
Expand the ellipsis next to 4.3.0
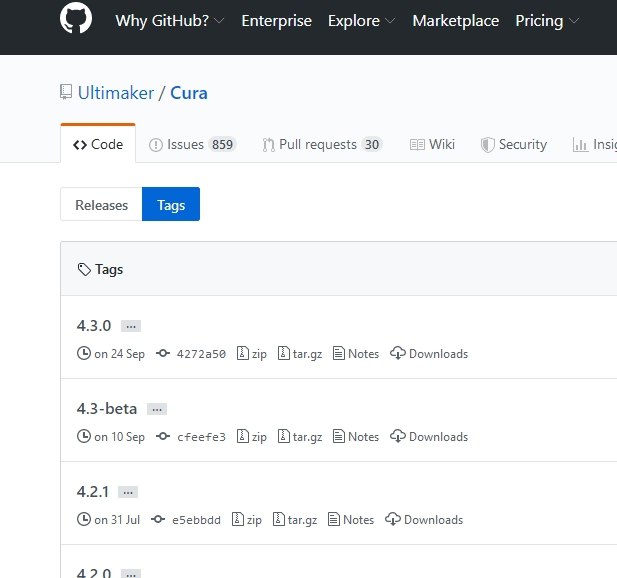point(131,326)
